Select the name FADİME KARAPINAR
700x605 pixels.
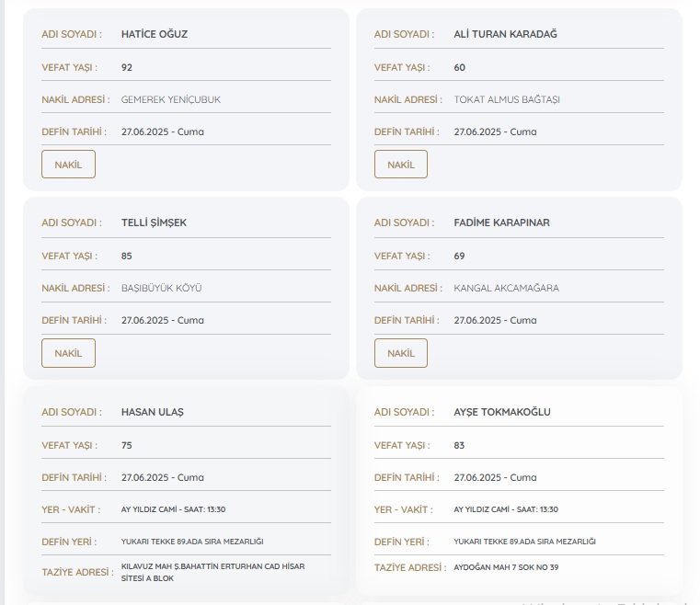(502, 223)
